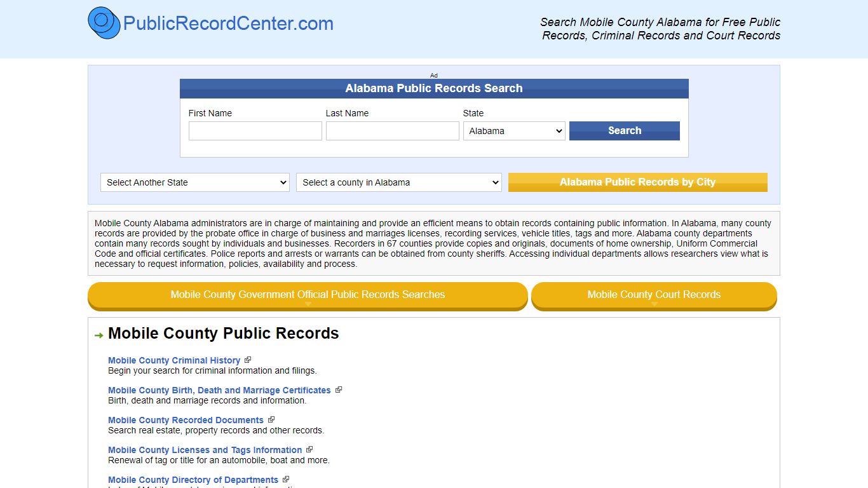Open the Mobile County Recorded Documents link
The height and width of the screenshot is (488, 868).
click(186, 420)
